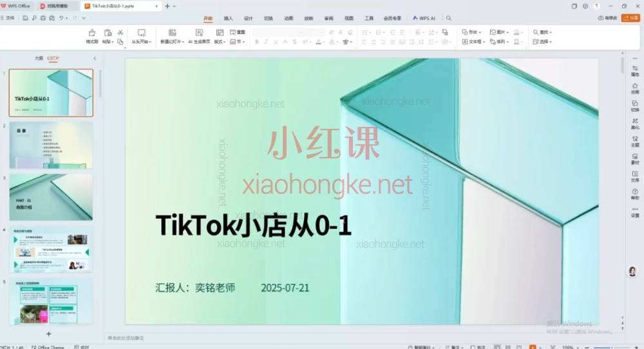Click the Format Painter (格式刷) icon
The image size is (644, 349).
(92, 33)
